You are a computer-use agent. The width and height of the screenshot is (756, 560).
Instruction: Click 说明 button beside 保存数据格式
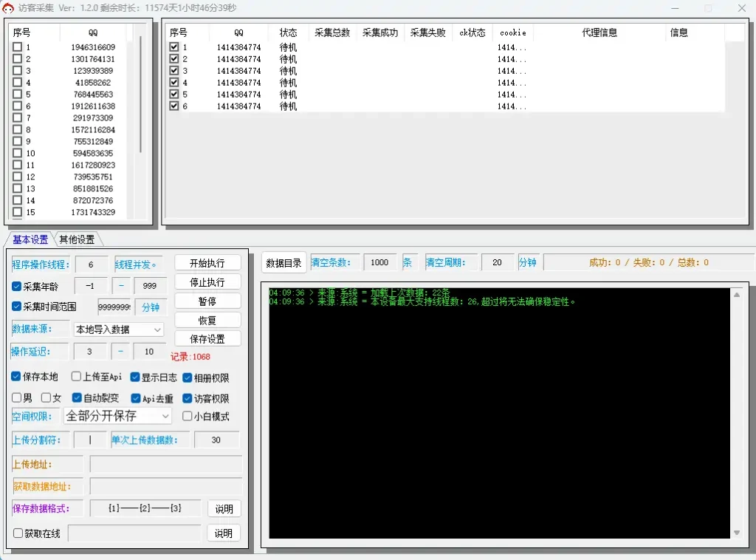[224, 509]
